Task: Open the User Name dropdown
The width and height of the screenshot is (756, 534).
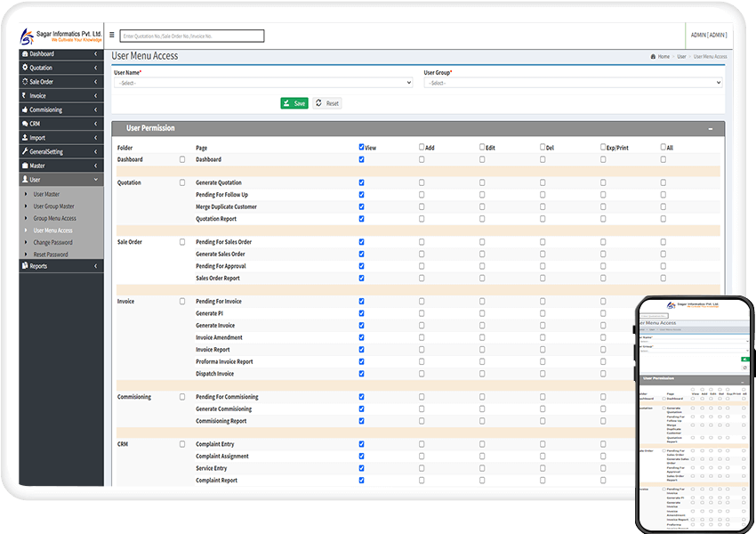Action: pyautogui.click(x=263, y=83)
